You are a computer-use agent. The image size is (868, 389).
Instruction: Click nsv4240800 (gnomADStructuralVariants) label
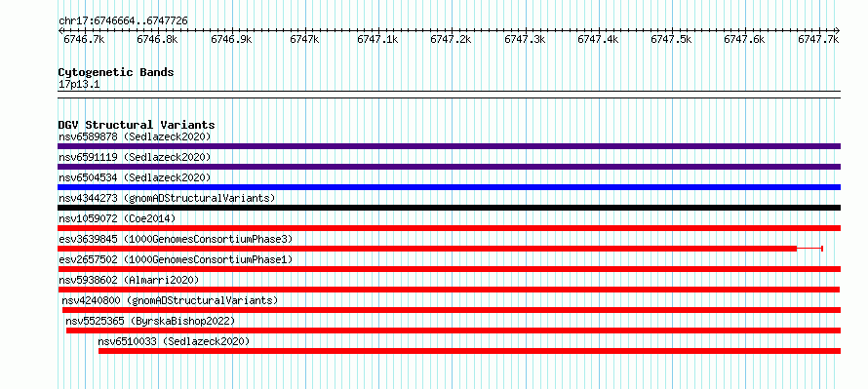[170, 300]
